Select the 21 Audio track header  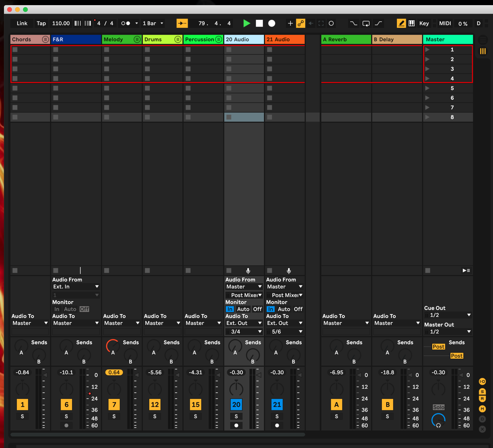click(285, 39)
